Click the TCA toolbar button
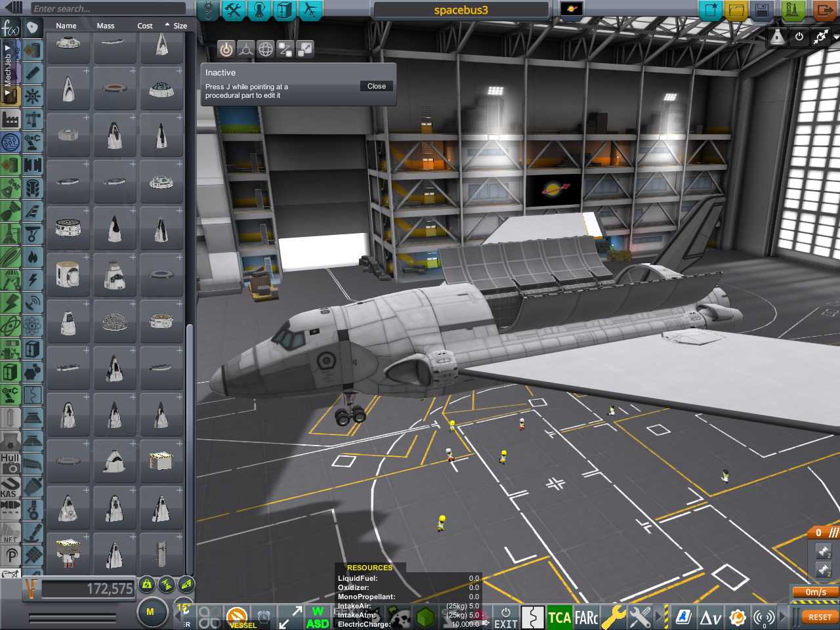This screenshot has height=630, width=840. tap(559, 618)
